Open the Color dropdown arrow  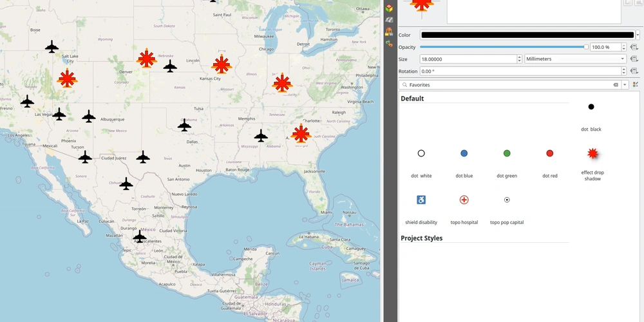click(x=638, y=35)
